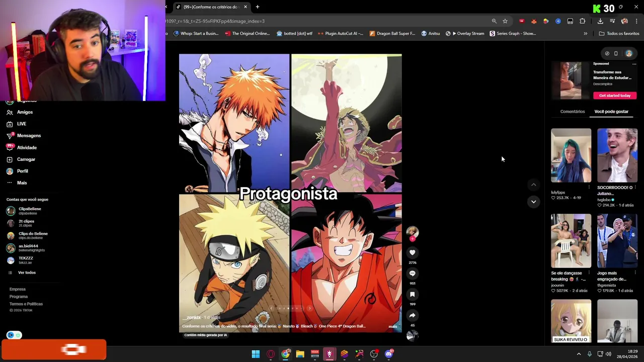The image size is (644, 362).
Task: Open the MetaMask fox extension
Action: coord(534,21)
